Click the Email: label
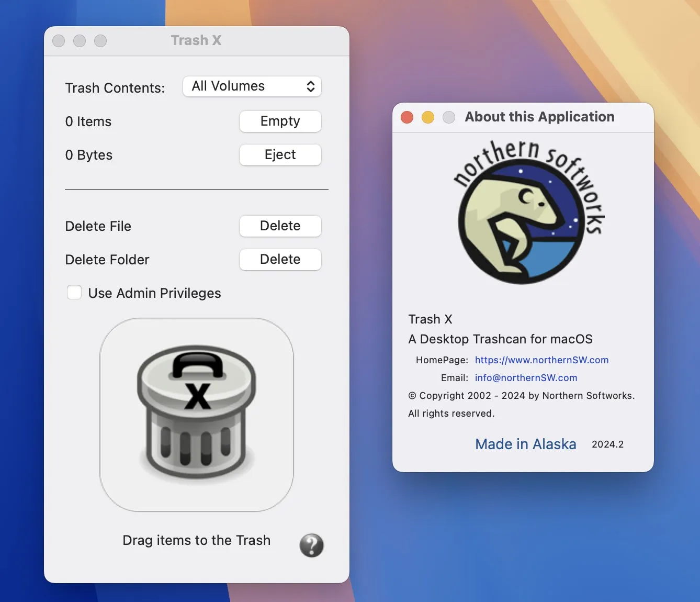Image resolution: width=700 pixels, height=602 pixels. tap(455, 378)
